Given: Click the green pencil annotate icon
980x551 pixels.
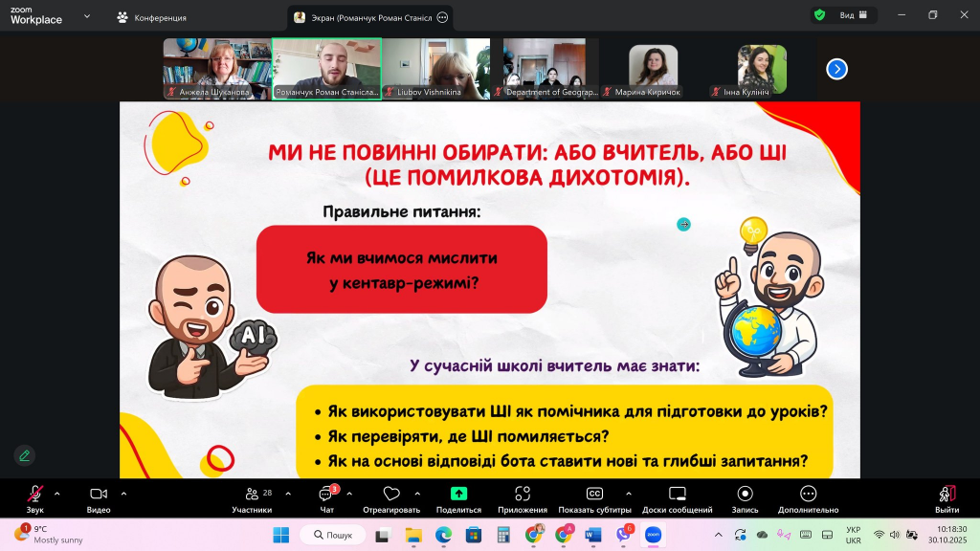Looking at the screenshot, I should tap(25, 455).
